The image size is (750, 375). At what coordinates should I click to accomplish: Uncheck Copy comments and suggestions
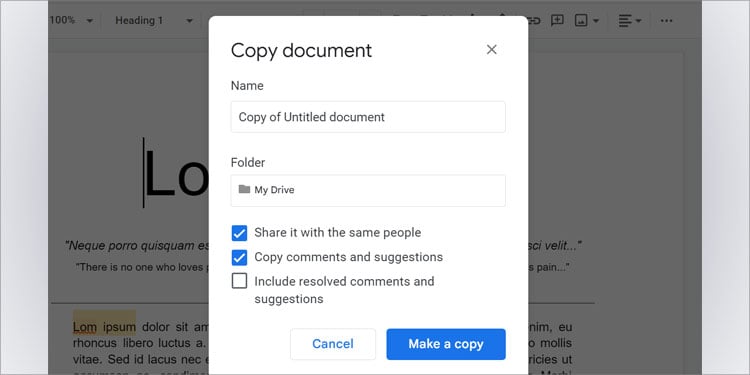239,257
